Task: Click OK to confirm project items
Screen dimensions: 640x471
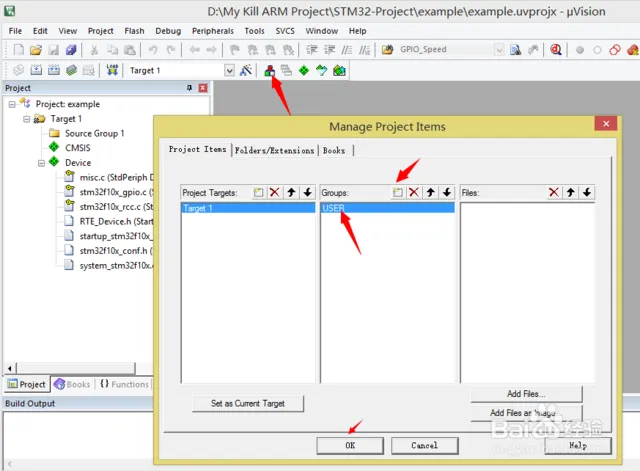Action: tap(349, 445)
